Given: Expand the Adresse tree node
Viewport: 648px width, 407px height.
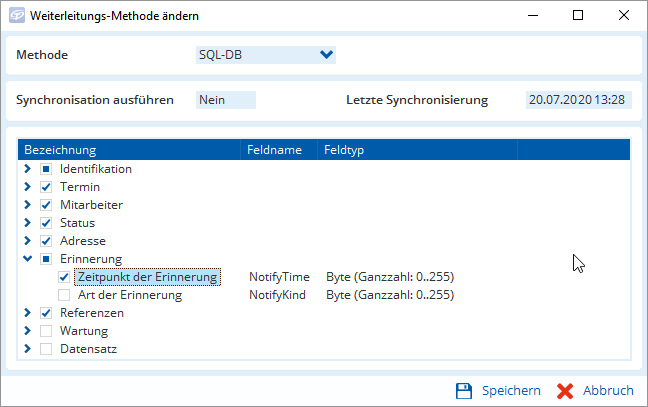Looking at the screenshot, I should tap(28, 241).
